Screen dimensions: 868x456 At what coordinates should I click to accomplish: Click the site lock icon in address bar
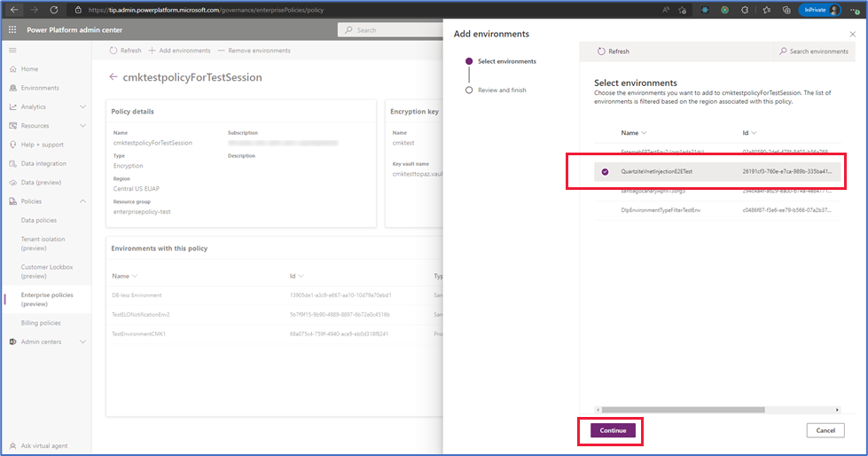click(x=78, y=10)
